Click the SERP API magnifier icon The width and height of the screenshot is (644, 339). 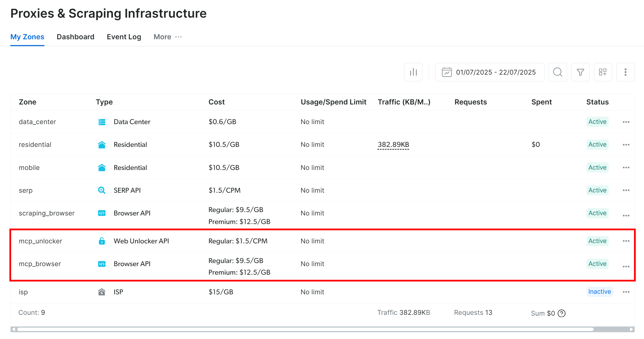(x=102, y=190)
